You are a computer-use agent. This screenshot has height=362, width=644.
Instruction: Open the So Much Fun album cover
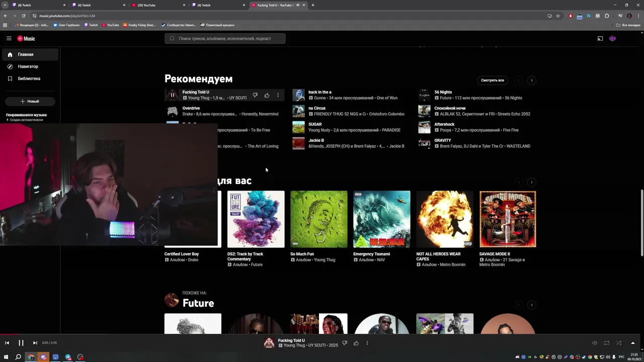point(319,219)
